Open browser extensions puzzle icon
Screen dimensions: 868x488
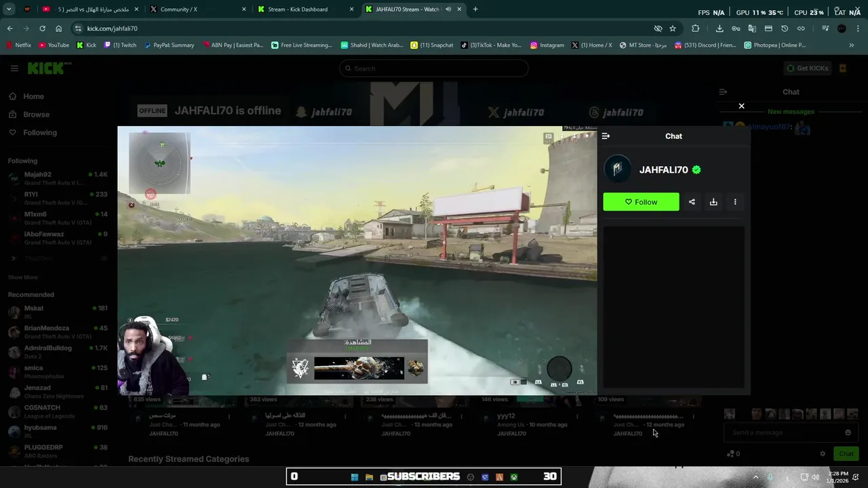pyautogui.click(x=695, y=28)
